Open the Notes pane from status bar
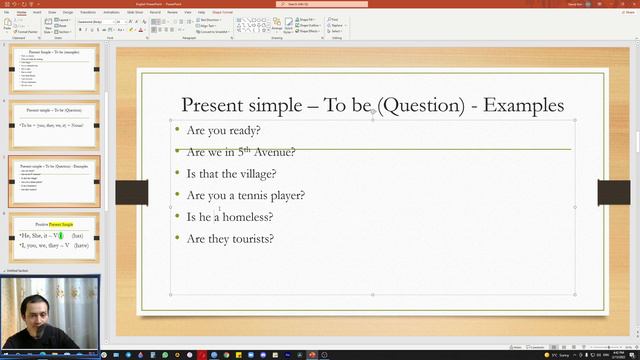The height and width of the screenshot is (360, 640). pos(516,347)
